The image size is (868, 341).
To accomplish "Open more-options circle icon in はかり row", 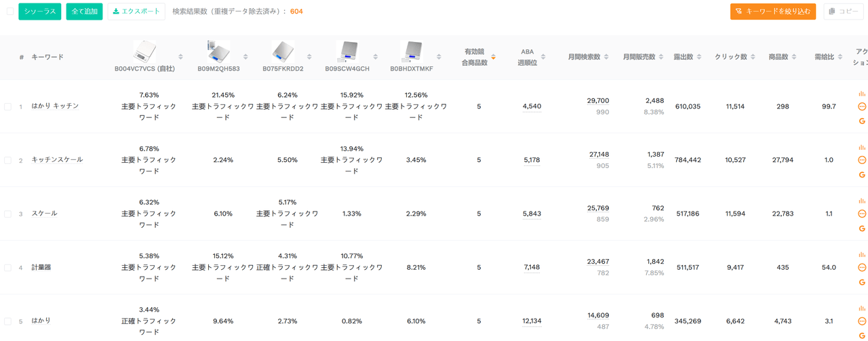I will (x=862, y=321).
